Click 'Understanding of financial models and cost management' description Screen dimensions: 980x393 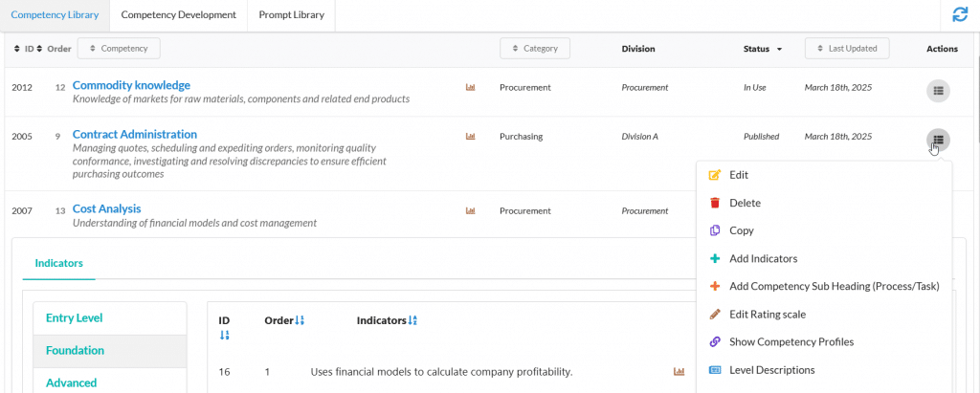pyautogui.click(x=194, y=223)
